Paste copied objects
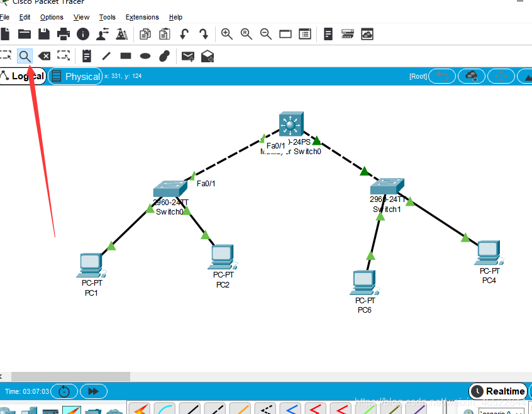532x414 pixels. click(165, 34)
